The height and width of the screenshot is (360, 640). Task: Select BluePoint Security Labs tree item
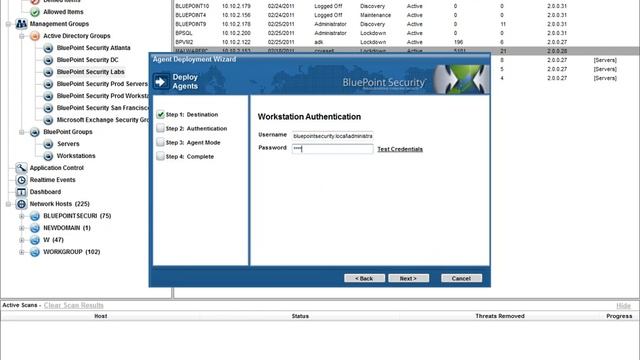click(91, 72)
